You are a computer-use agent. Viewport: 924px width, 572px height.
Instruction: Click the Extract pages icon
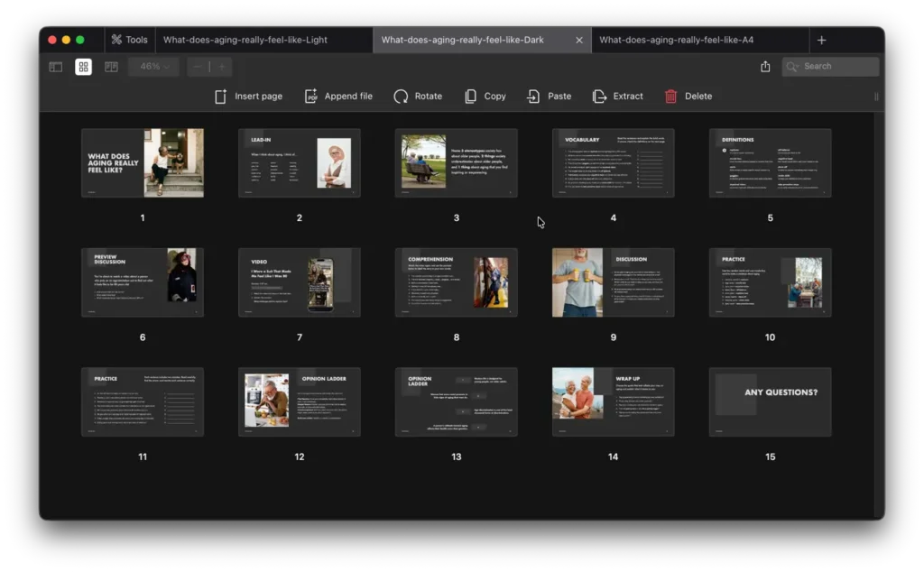click(x=599, y=97)
